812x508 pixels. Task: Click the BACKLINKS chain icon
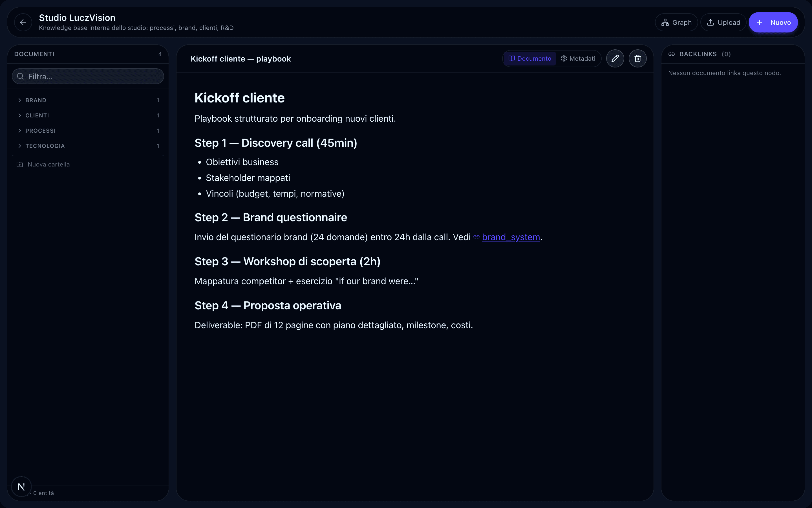click(x=671, y=54)
